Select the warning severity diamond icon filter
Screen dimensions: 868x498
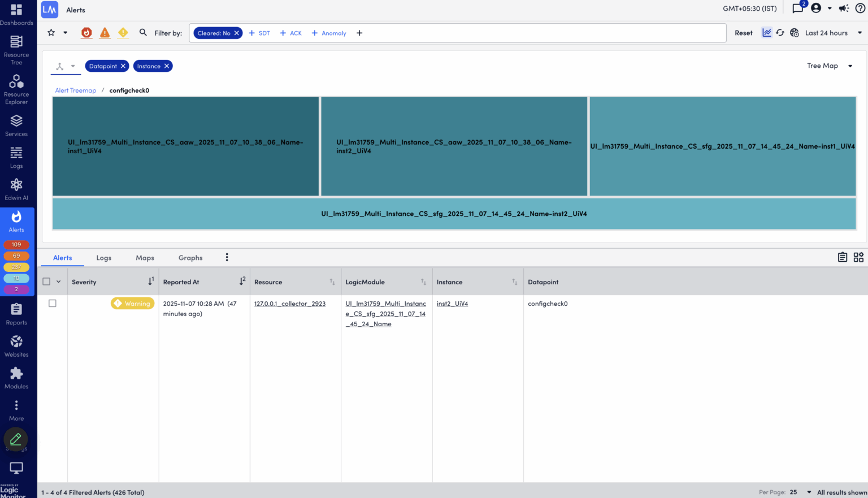[x=123, y=33]
